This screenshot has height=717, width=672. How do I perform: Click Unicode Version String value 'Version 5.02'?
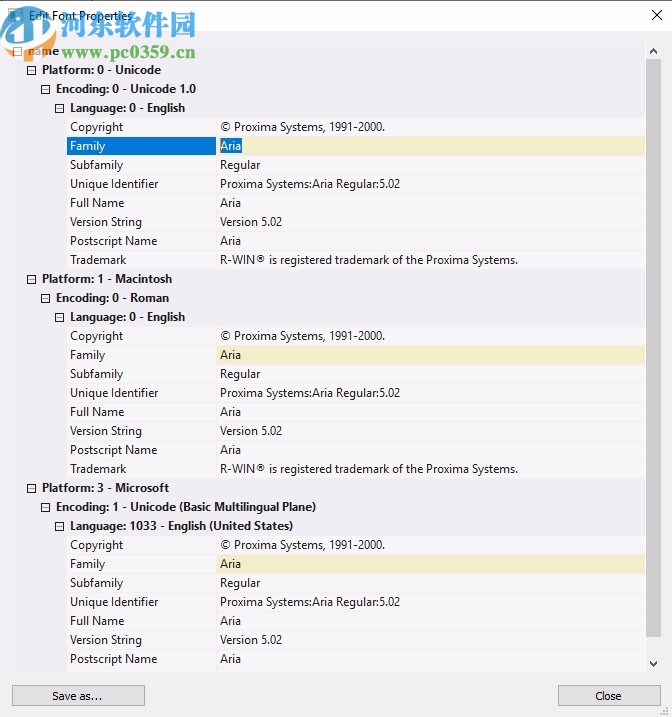click(251, 222)
